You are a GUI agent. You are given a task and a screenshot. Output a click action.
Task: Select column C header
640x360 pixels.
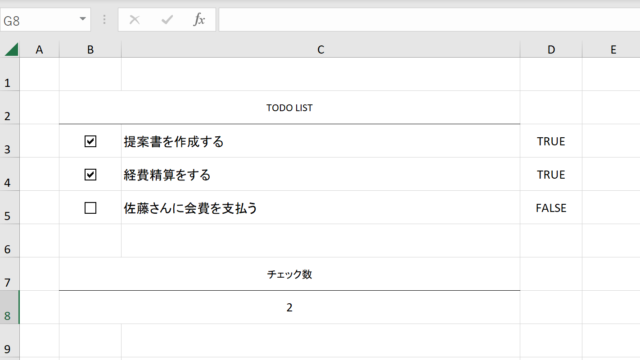point(320,49)
